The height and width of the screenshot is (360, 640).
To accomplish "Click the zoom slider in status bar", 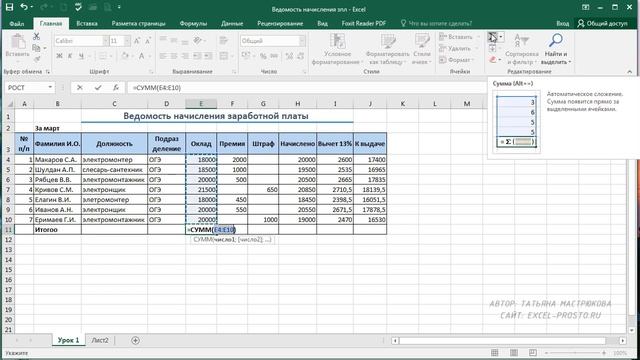I will (575, 352).
